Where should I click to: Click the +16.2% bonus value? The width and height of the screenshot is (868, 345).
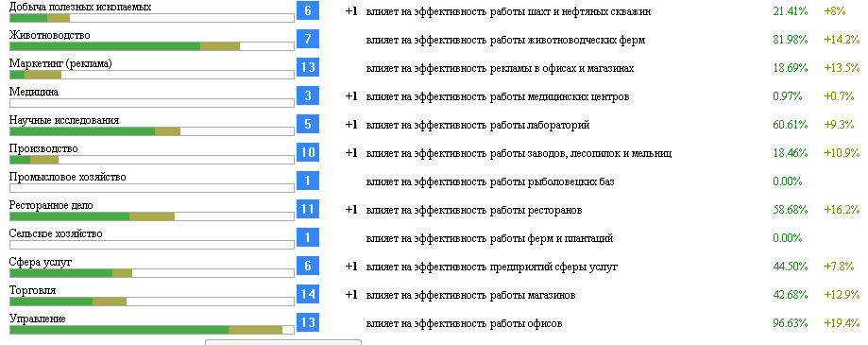842,210
